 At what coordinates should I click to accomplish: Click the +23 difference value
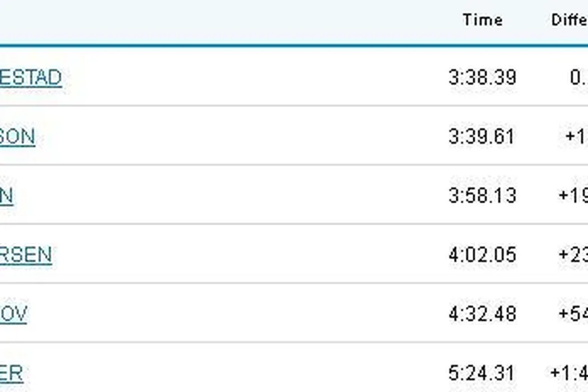point(573,255)
